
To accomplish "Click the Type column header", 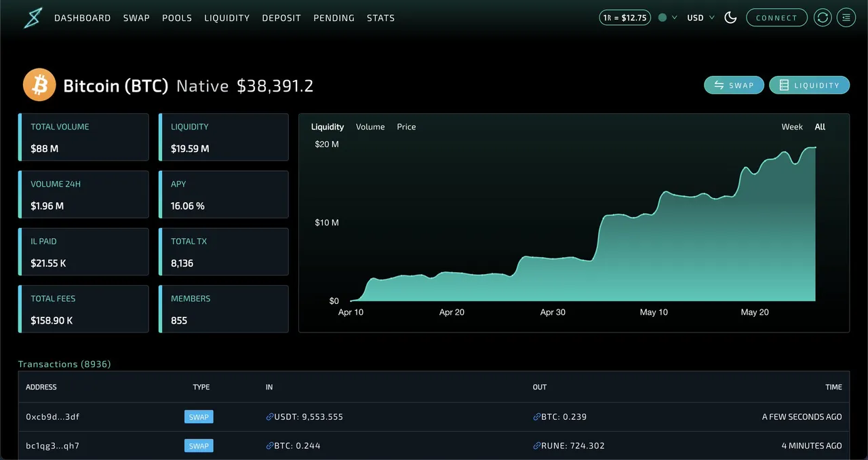I will pos(201,387).
